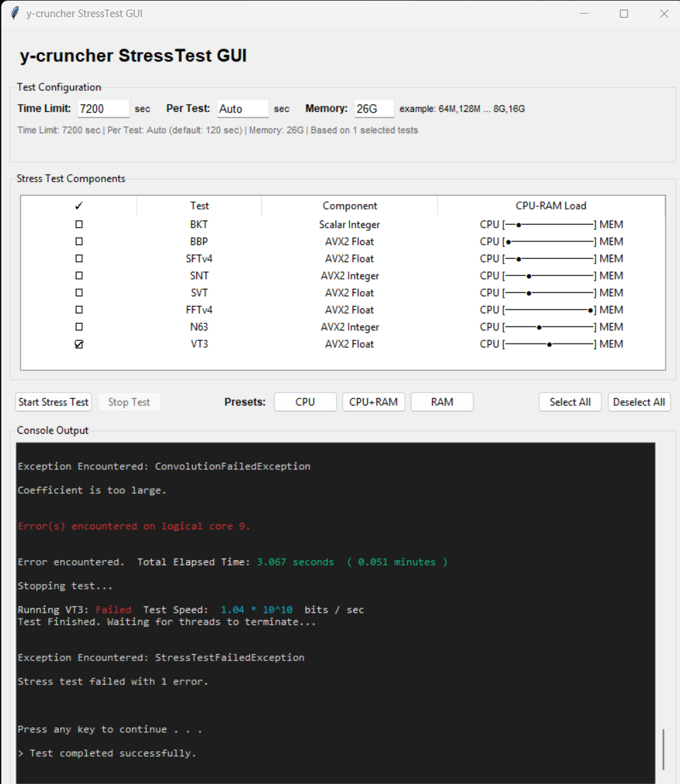This screenshot has width=680, height=784.
Task: Click 'Coefficient is too large.' console line
Action: click(92, 490)
